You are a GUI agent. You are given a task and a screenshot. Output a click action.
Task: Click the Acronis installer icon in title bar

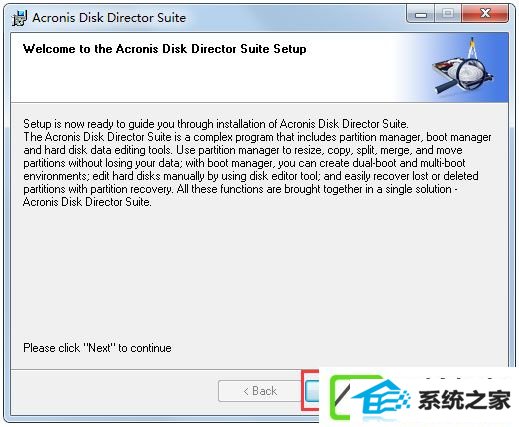click(19, 18)
